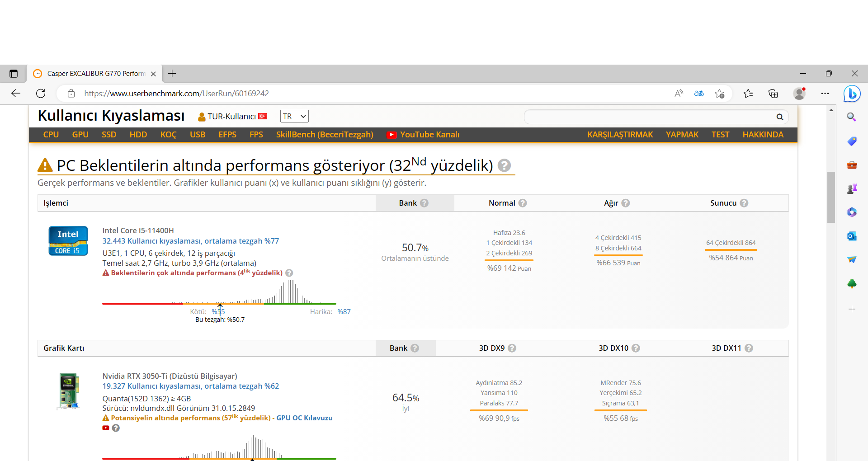Open Collections icon in toolbar
This screenshot has height=461, width=868.
(x=773, y=94)
